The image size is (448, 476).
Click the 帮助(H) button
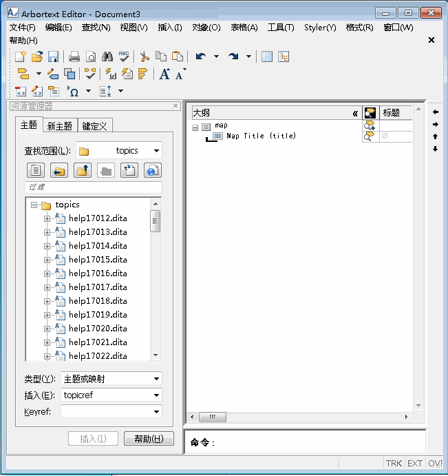pos(149,439)
